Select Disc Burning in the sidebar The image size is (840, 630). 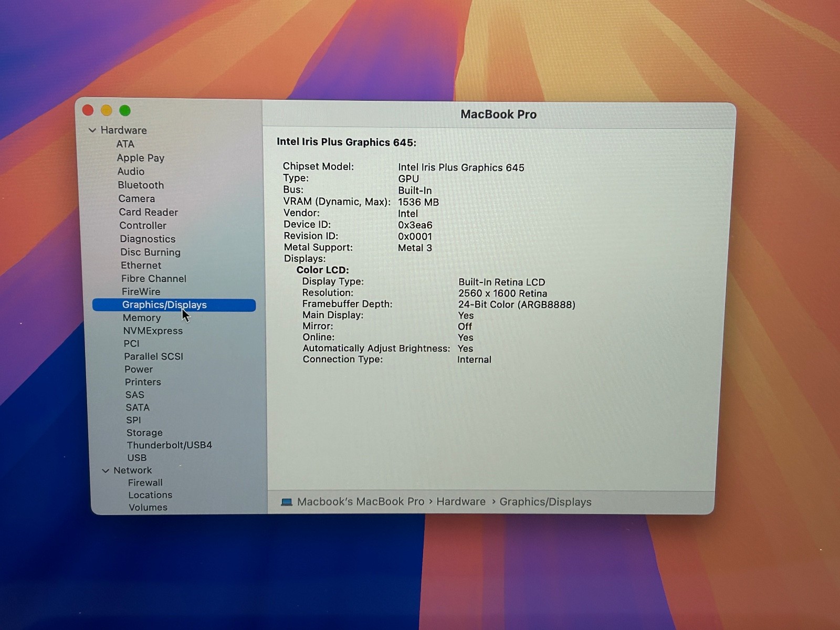150,252
